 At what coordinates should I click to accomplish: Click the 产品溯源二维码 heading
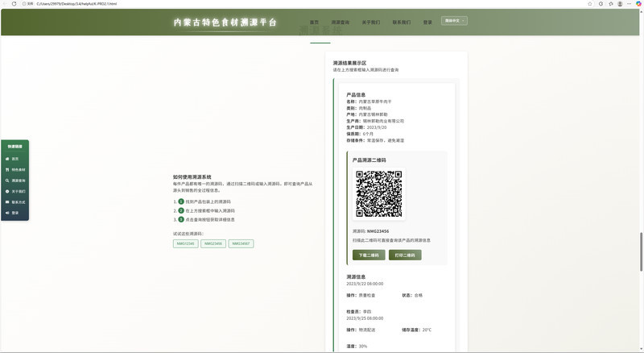tap(369, 160)
